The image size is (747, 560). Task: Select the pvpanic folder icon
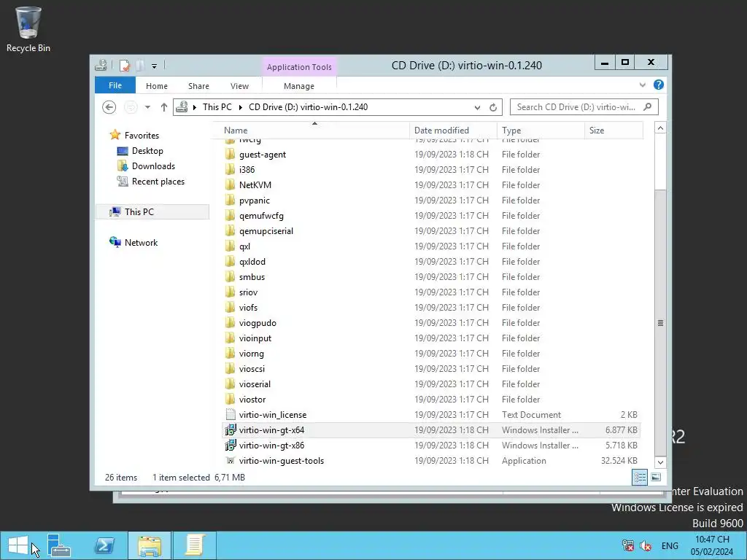tap(230, 200)
